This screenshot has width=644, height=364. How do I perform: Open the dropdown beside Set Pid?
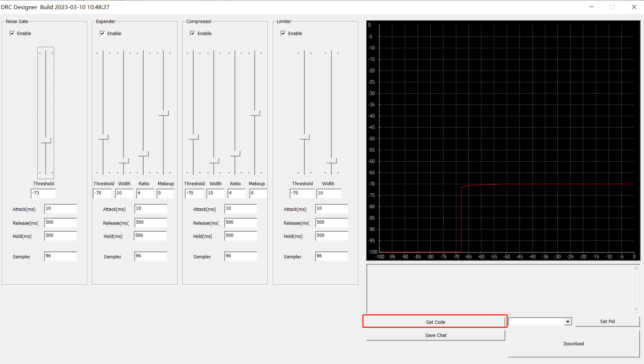(x=568, y=322)
